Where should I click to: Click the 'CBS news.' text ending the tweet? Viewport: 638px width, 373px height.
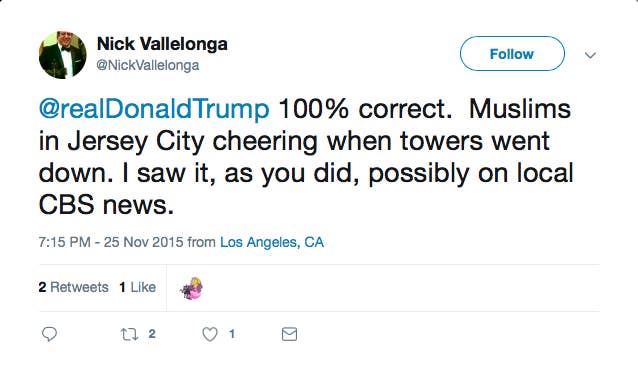pos(106,204)
